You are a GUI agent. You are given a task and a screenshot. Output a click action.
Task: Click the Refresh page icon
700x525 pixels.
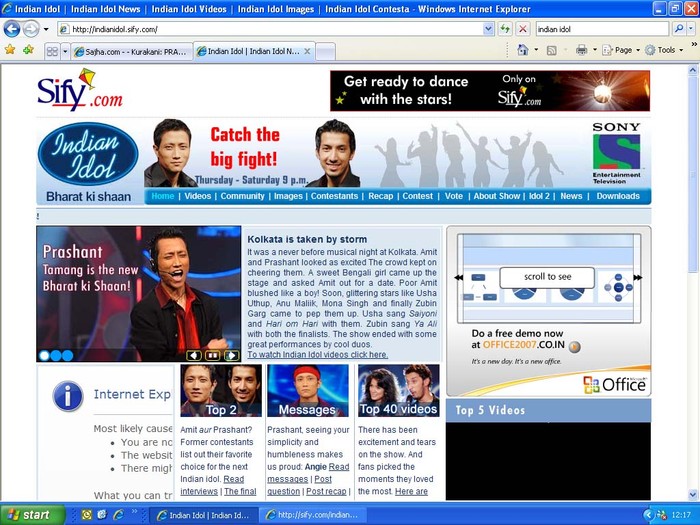click(505, 29)
